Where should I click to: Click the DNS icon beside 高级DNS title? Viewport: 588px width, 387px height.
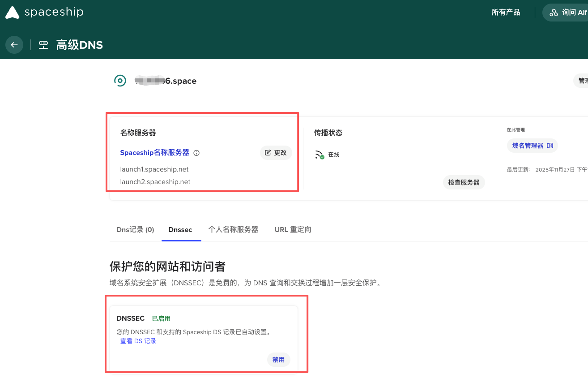pos(43,45)
